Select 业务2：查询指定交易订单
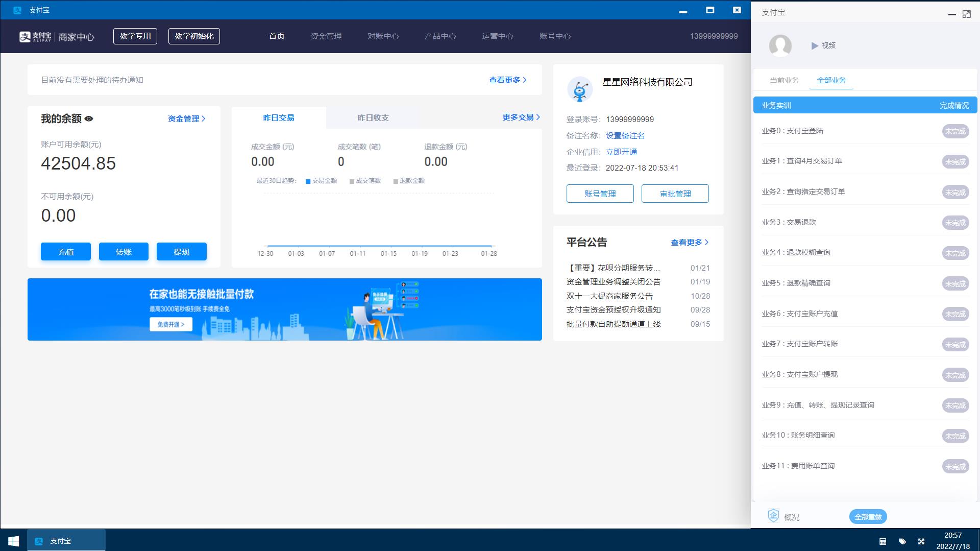Viewport: 980px width, 551px height. point(803,191)
